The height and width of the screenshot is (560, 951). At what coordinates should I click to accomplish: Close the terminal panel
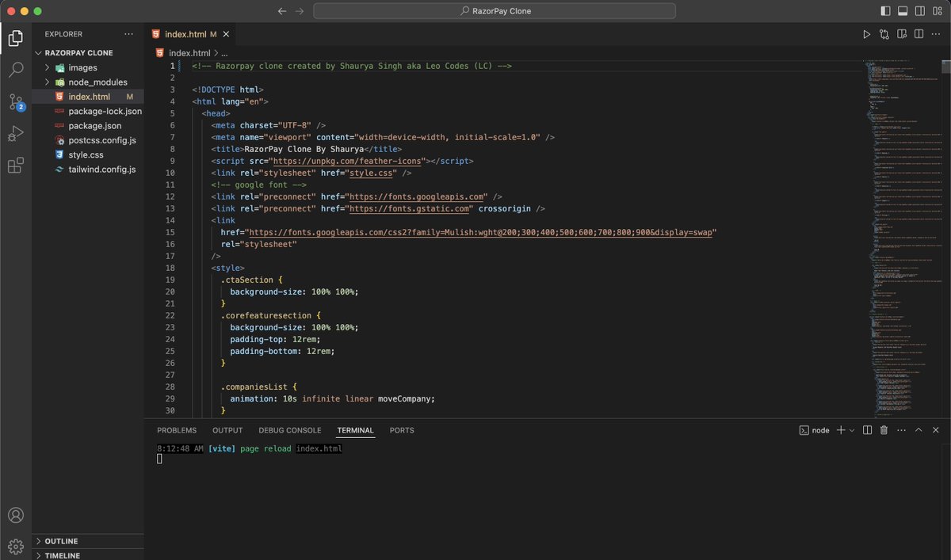pos(936,430)
